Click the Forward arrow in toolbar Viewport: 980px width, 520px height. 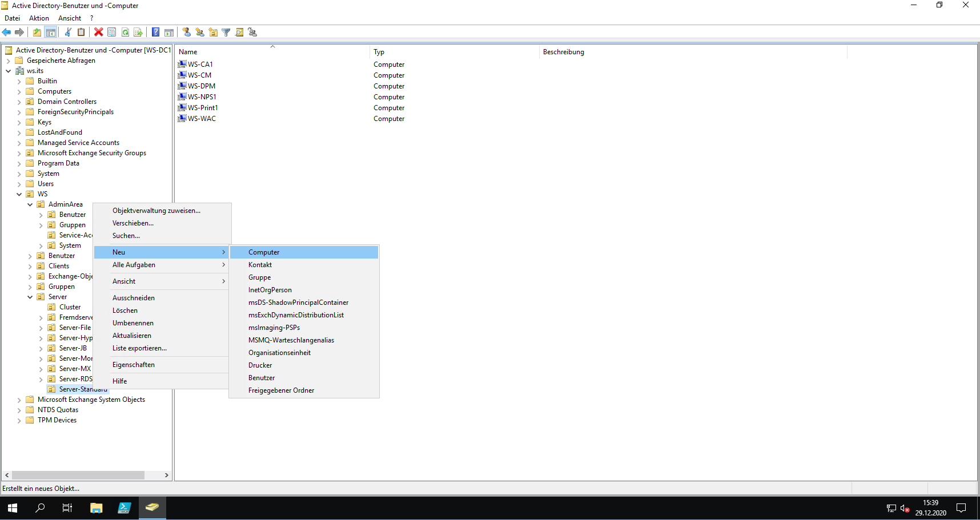point(19,33)
